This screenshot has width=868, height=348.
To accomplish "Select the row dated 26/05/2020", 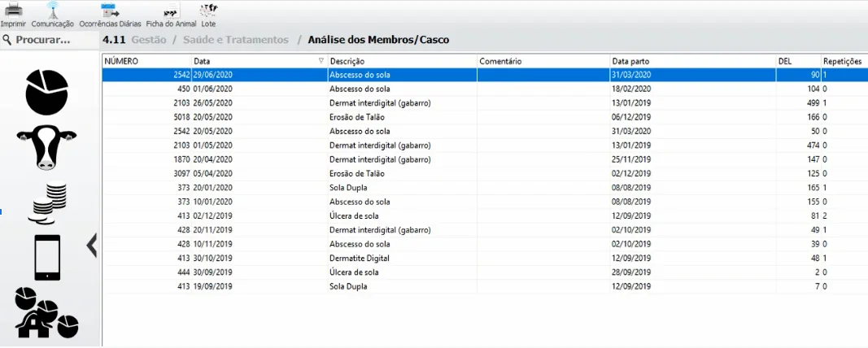I will 485,103.
